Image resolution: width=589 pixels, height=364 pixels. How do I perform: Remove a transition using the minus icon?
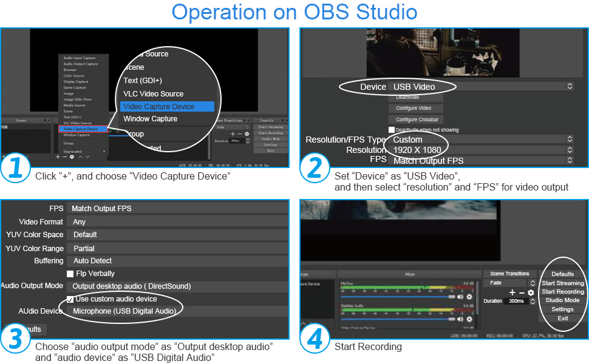point(522,292)
